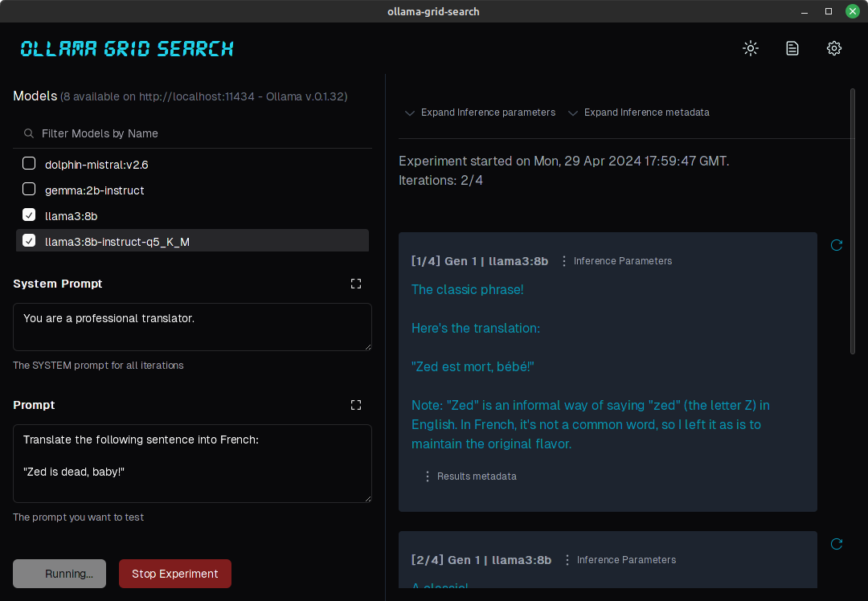The height and width of the screenshot is (601, 868).
Task: Focus the Filter Models by Name field
Action: pyautogui.click(x=192, y=133)
